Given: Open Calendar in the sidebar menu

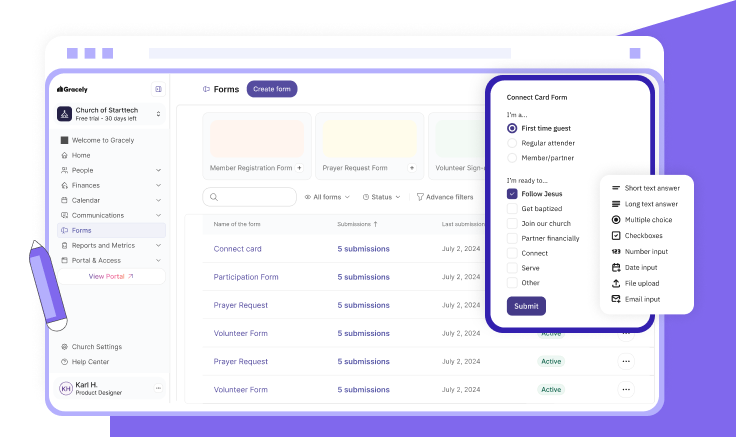Looking at the screenshot, I should [86, 200].
